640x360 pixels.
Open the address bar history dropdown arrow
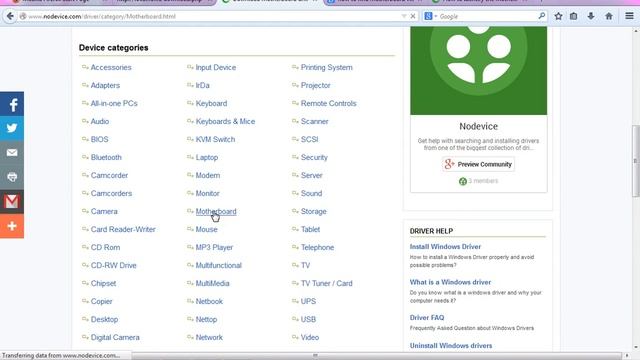404,16
